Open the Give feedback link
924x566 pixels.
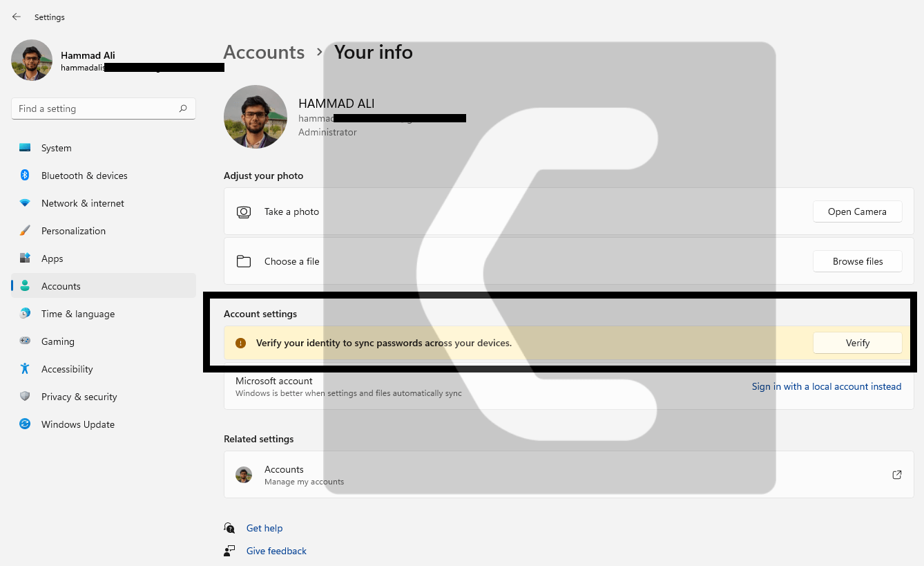point(276,551)
